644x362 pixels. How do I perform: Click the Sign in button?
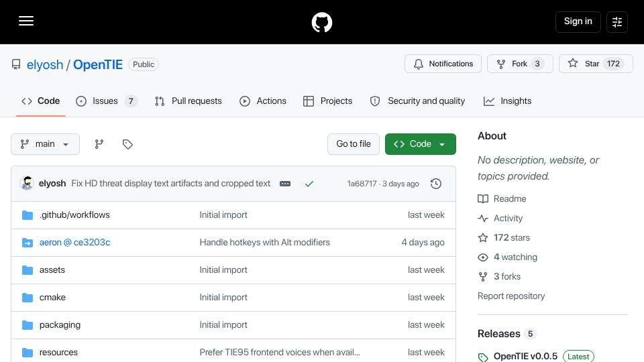pyautogui.click(x=578, y=21)
